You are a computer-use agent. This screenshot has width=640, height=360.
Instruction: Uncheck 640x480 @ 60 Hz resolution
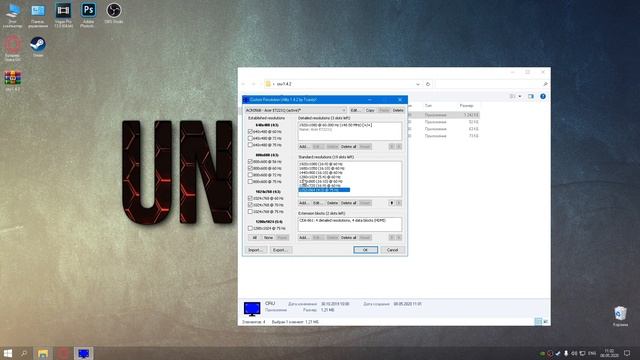(250, 132)
